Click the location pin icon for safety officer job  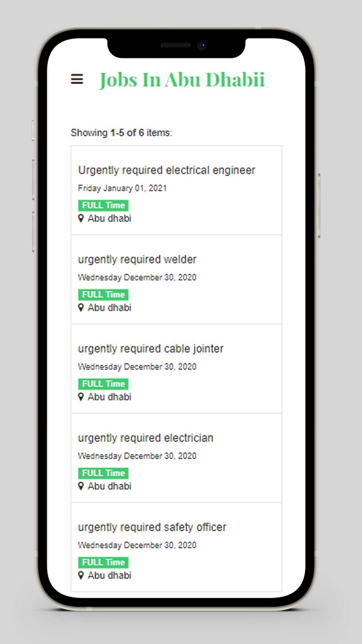tap(81, 576)
